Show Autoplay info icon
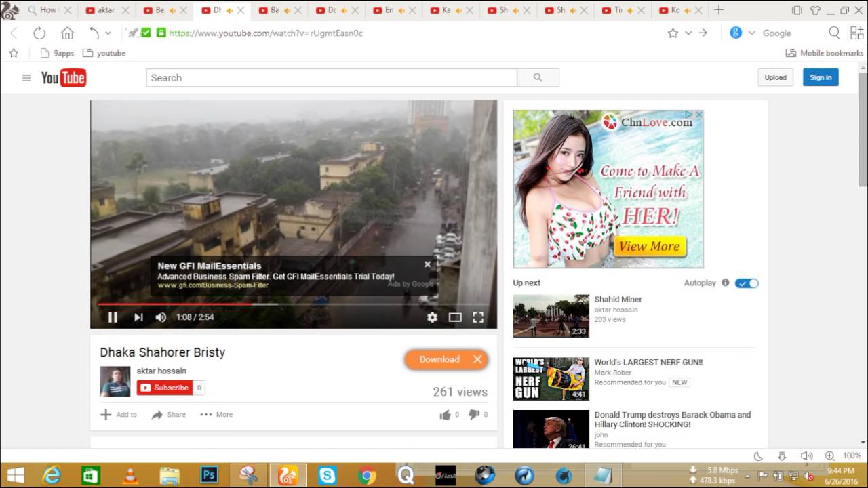Image resolution: width=868 pixels, height=488 pixels. click(726, 283)
